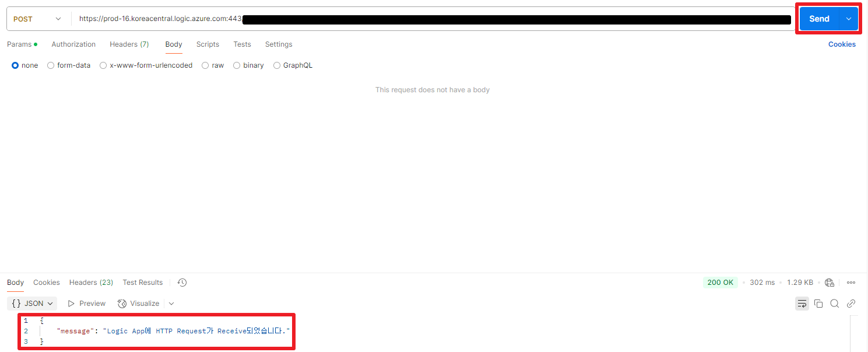
Task: Open the response Headers (23) tab
Action: point(91,283)
